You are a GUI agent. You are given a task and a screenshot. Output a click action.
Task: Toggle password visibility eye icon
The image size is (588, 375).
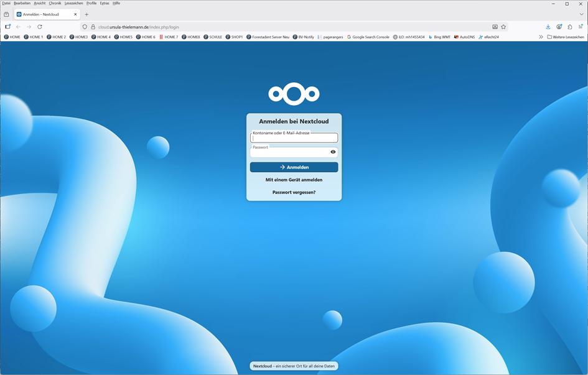click(333, 152)
